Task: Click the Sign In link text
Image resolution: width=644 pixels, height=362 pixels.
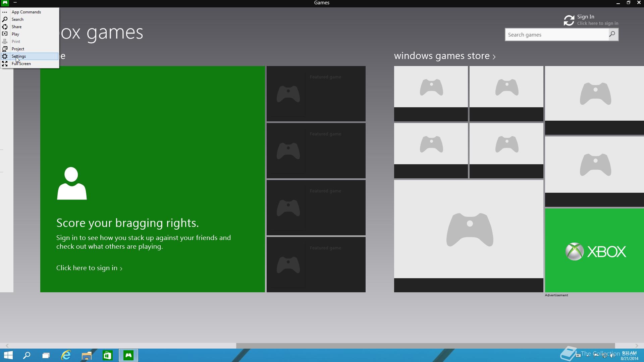Action: (x=586, y=17)
